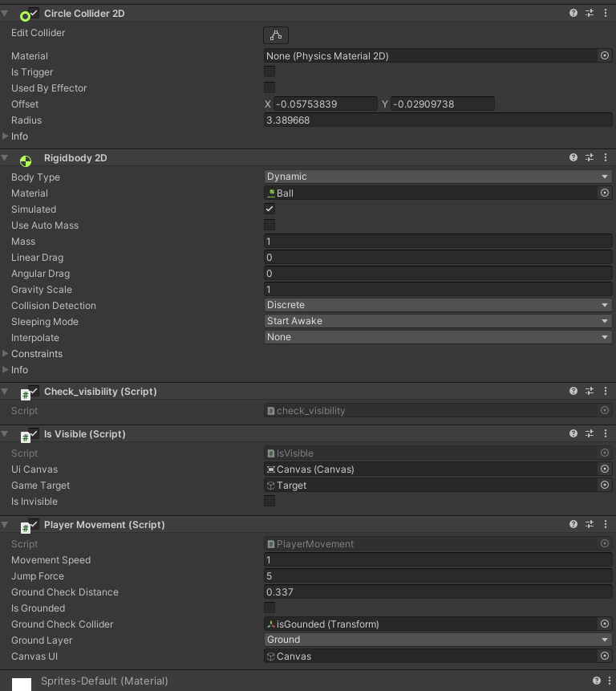Image resolution: width=616 pixels, height=691 pixels.
Task: Disable the Simulated checkbox on Rigidbody 2D
Action: click(x=269, y=209)
